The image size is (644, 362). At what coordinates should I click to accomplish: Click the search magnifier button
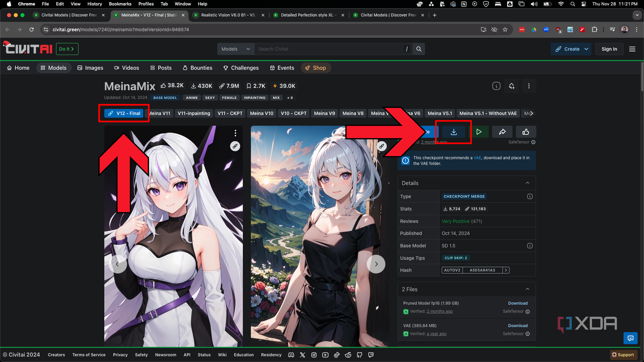(419, 49)
